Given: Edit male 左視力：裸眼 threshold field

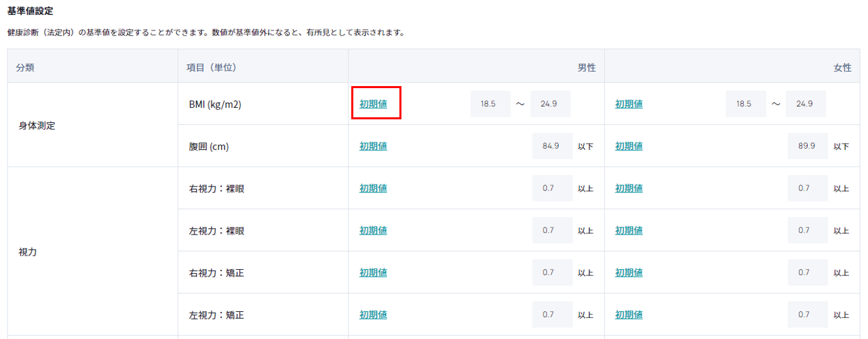Looking at the screenshot, I should 553,231.
